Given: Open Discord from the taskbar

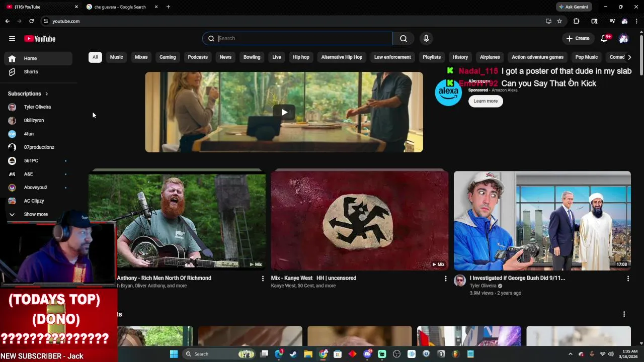Looking at the screenshot, I should [x=367, y=354].
